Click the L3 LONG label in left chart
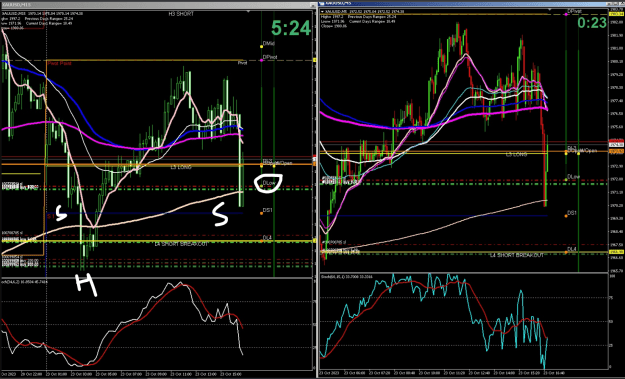This screenshot has height=379, width=625. tap(181, 167)
